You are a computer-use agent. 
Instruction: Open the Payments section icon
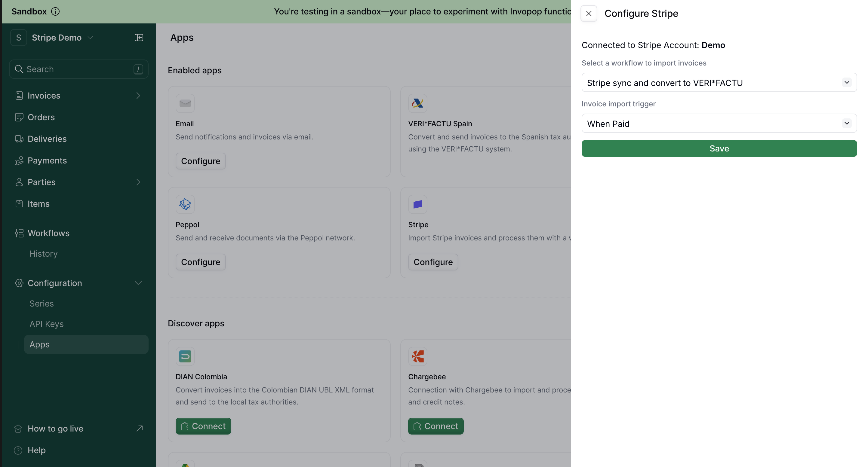(x=19, y=160)
